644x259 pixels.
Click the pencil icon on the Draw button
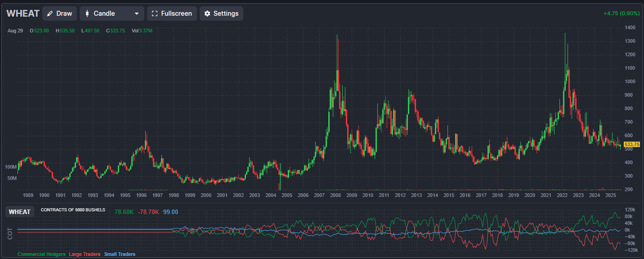tap(50, 13)
